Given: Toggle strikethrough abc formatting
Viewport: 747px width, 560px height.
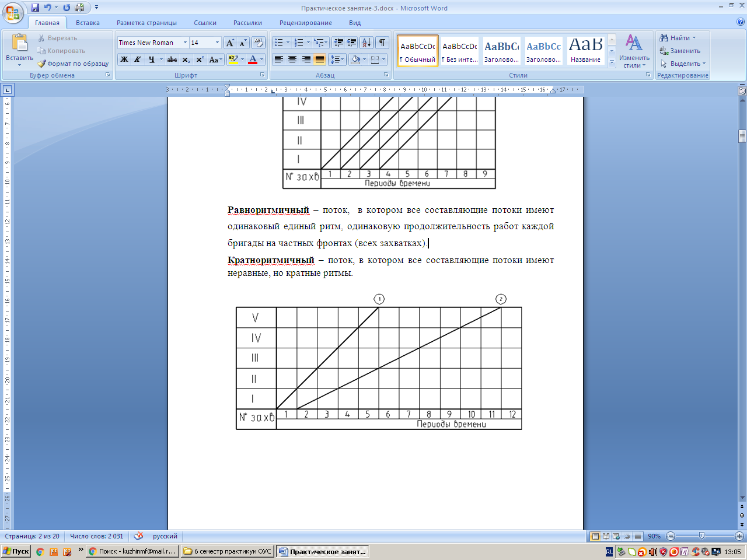Looking at the screenshot, I should pos(172,60).
